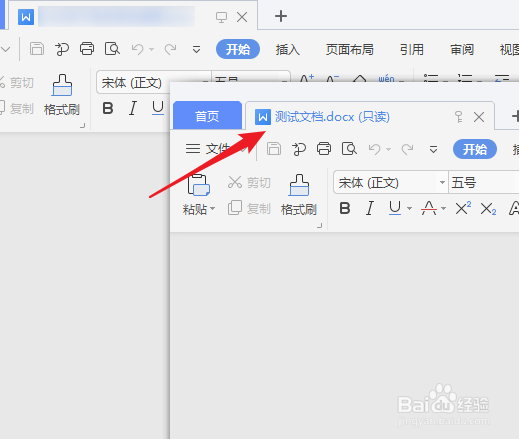Switch to 首页 tab in front window
Screen dimensions: 519x439
[x=207, y=116]
